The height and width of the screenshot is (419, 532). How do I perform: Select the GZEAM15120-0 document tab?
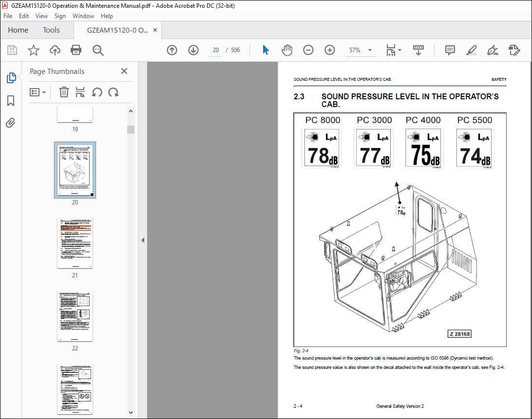117,30
